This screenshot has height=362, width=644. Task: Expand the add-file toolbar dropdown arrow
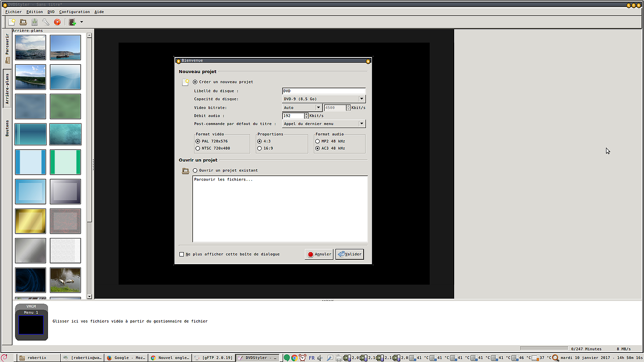tap(82, 22)
